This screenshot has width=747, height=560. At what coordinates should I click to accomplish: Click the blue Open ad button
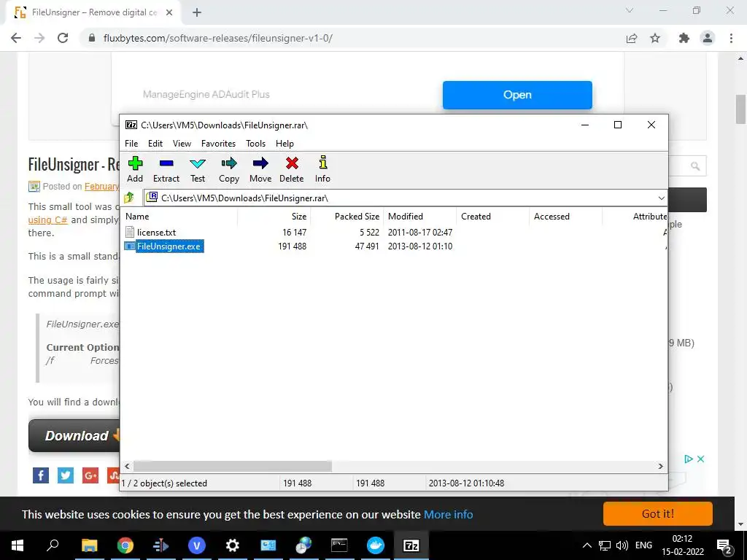pos(517,95)
